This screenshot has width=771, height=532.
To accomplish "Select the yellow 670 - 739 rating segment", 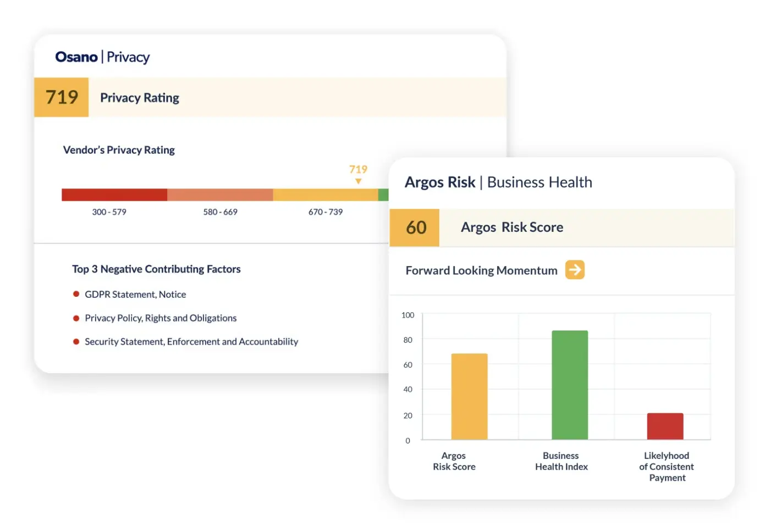I will click(325, 195).
